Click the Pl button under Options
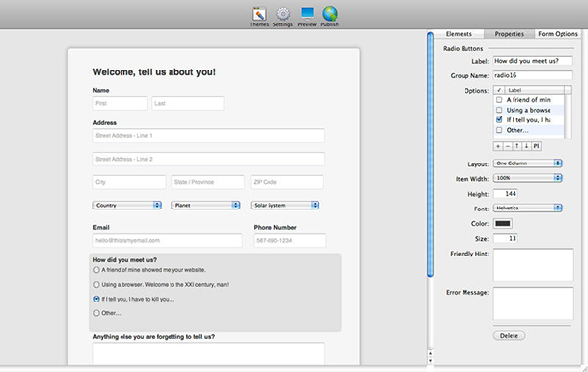Screen dimensions: 588x372 click(x=536, y=146)
